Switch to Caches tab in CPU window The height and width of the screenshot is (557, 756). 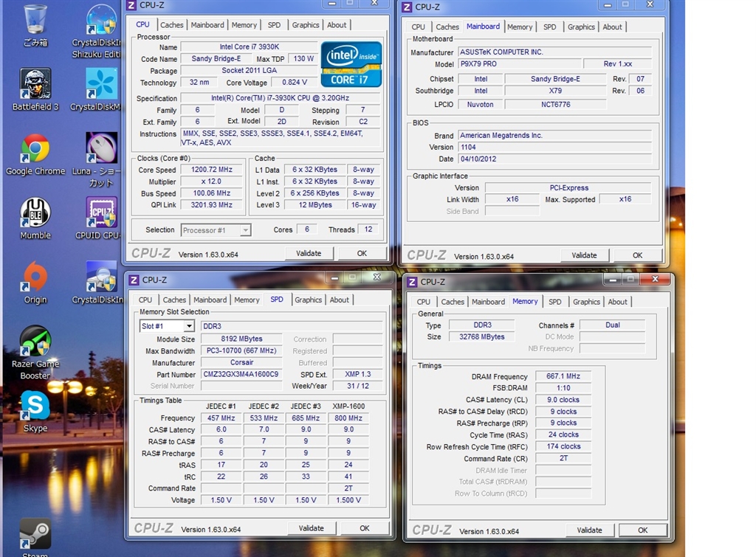pos(171,25)
